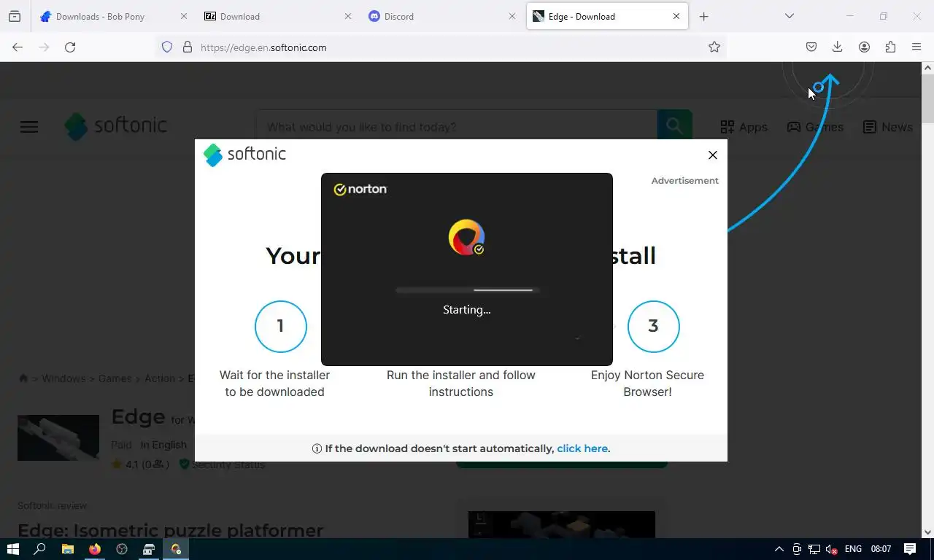Screen dimensions: 934x560
Task: Close the Softonic install popup
Action: 713,155
